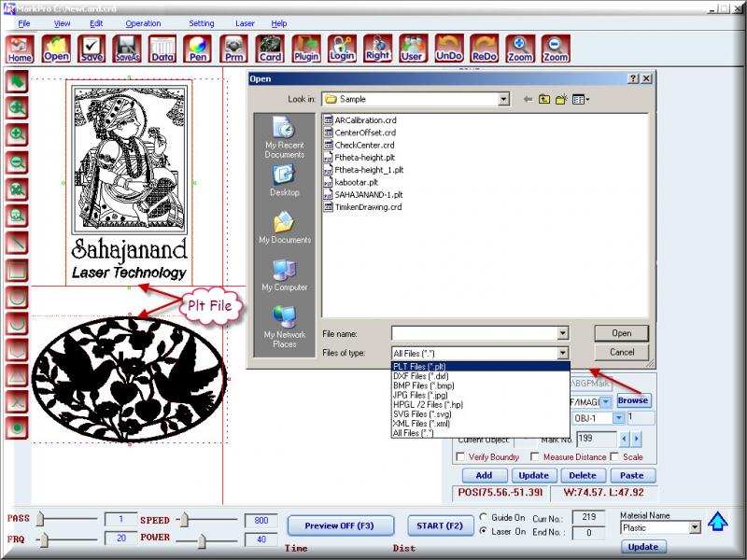Open the Laser menu
Image resolution: width=747 pixels, height=560 pixels.
(x=245, y=23)
